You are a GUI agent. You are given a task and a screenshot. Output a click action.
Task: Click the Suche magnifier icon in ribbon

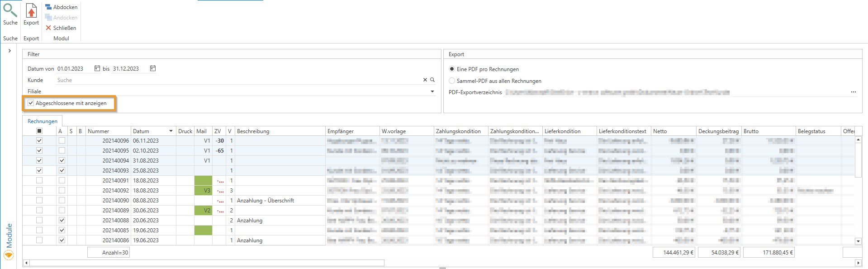coord(10,11)
